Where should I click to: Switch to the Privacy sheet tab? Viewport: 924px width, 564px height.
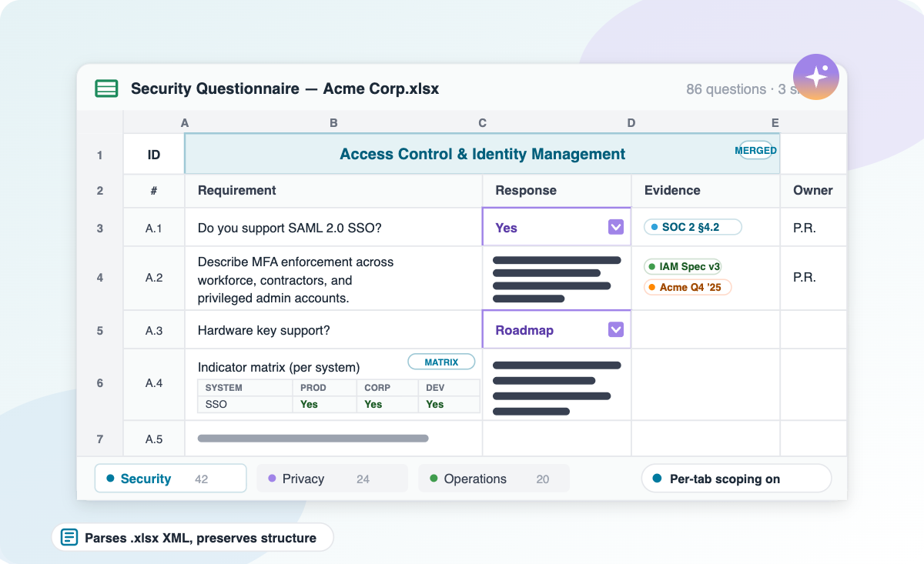point(332,479)
